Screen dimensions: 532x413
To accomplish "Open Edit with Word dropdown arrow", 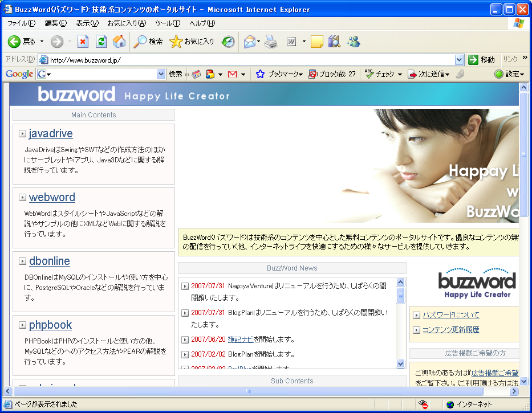I will (304, 42).
